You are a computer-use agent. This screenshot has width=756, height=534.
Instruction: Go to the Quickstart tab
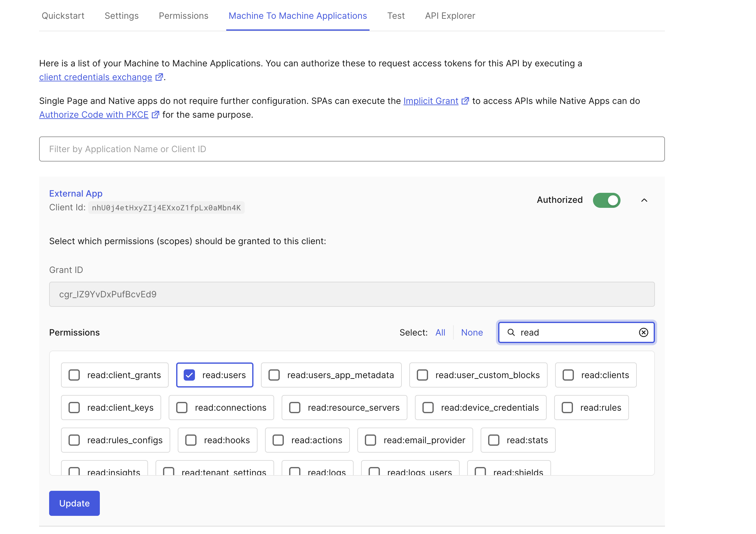63,16
